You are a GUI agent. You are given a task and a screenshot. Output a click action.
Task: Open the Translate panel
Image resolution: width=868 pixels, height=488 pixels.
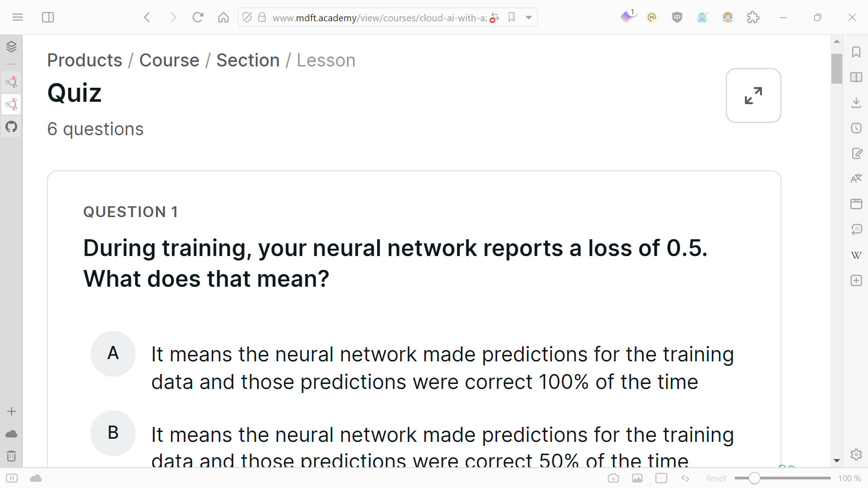pos(856,179)
